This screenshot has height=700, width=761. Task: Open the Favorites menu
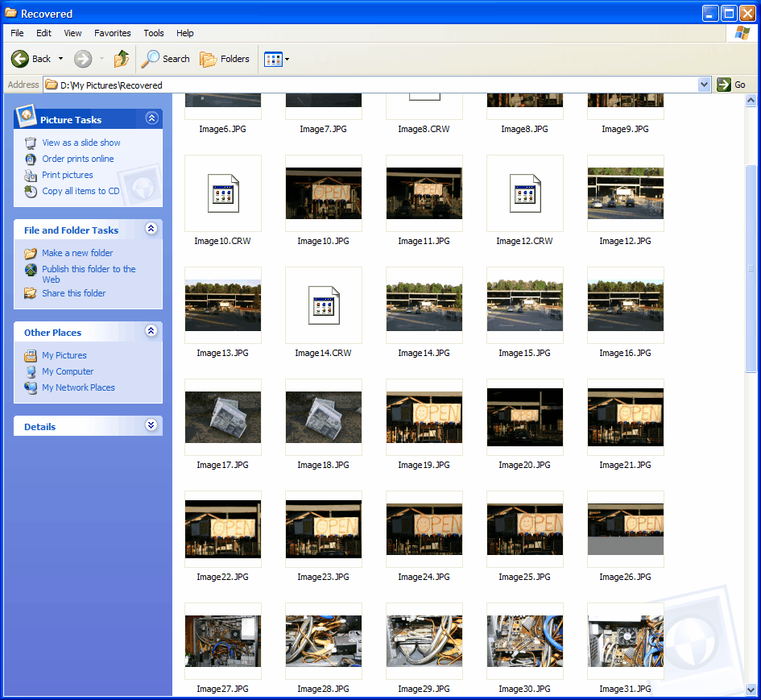tap(112, 33)
